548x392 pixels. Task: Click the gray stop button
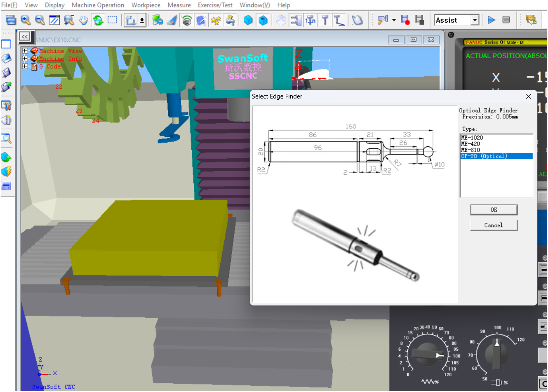[506, 20]
